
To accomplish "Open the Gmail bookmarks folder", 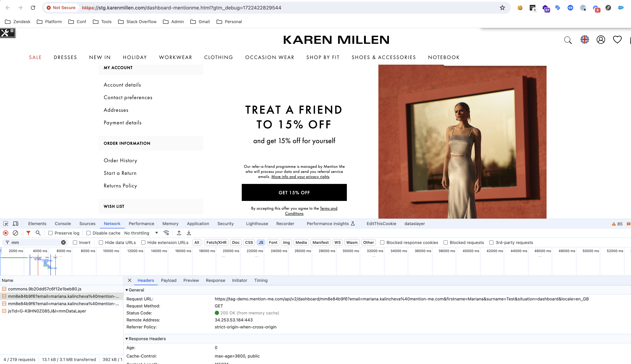I will click(x=200, y=22).
